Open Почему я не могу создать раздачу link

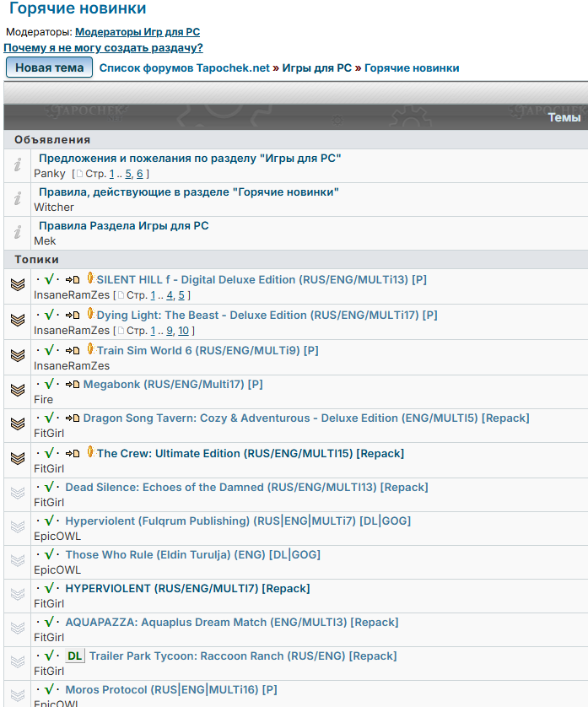click(x=103, y=48)
